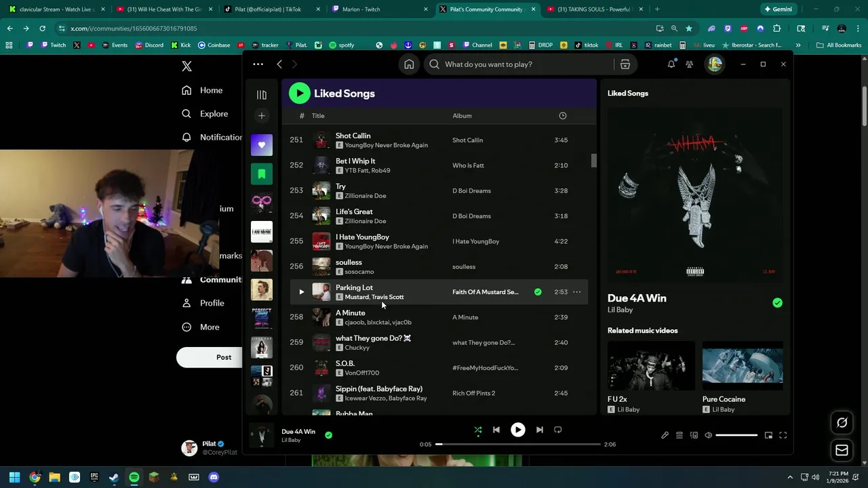Screen dimensions: 868x488
Task: Skip to the next track
Action: tap(540, 430)
